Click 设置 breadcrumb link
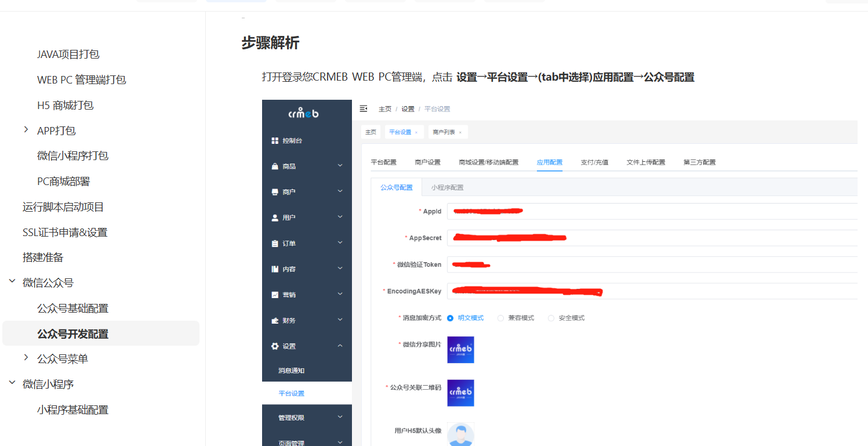The width and height of the screenshot is (868, 446). (408, 109)
